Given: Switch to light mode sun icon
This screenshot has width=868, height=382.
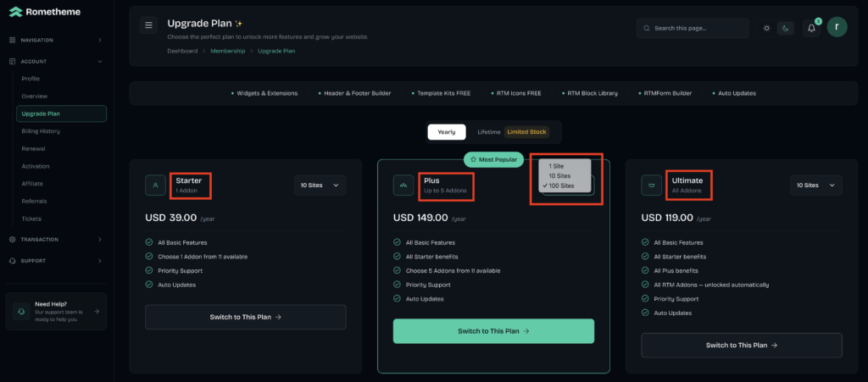Looking at the screenshot, I should [x=766, y=28].
